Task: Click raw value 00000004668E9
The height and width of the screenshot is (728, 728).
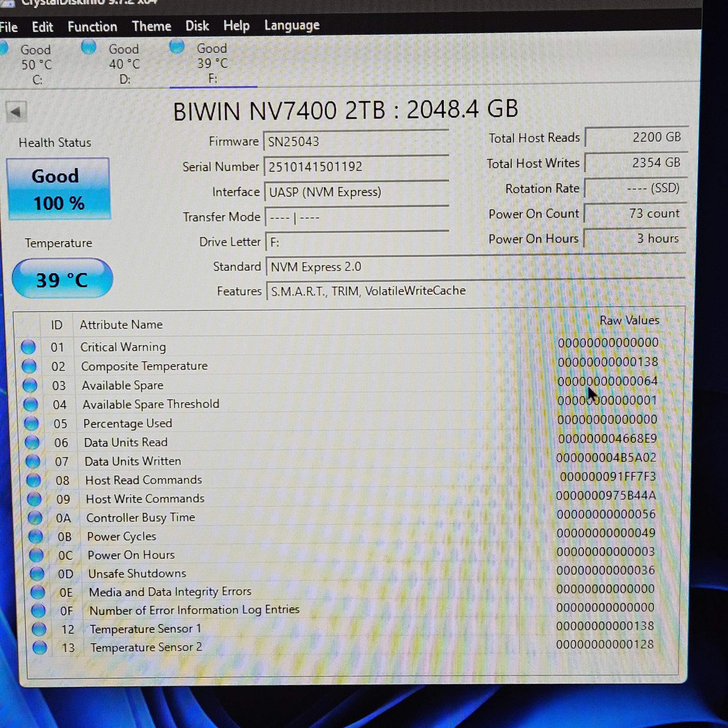Action: pos(607,439)
